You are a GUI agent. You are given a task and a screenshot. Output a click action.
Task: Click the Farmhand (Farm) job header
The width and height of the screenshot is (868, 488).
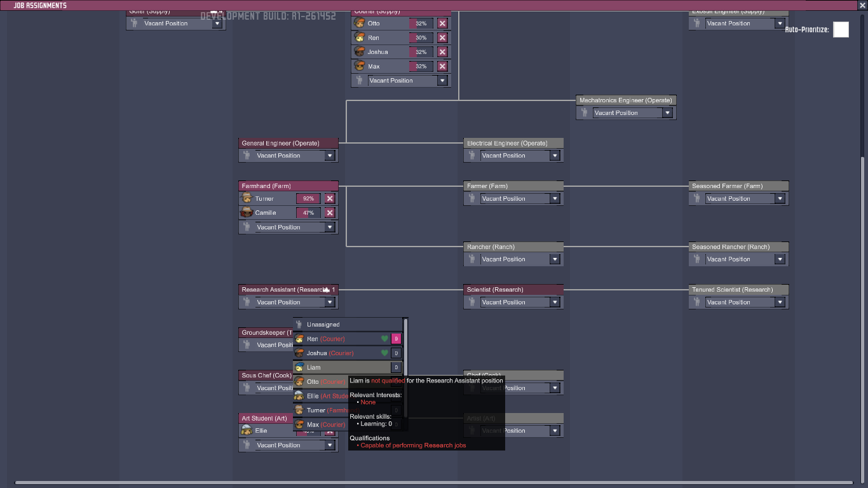coord(288,186)
